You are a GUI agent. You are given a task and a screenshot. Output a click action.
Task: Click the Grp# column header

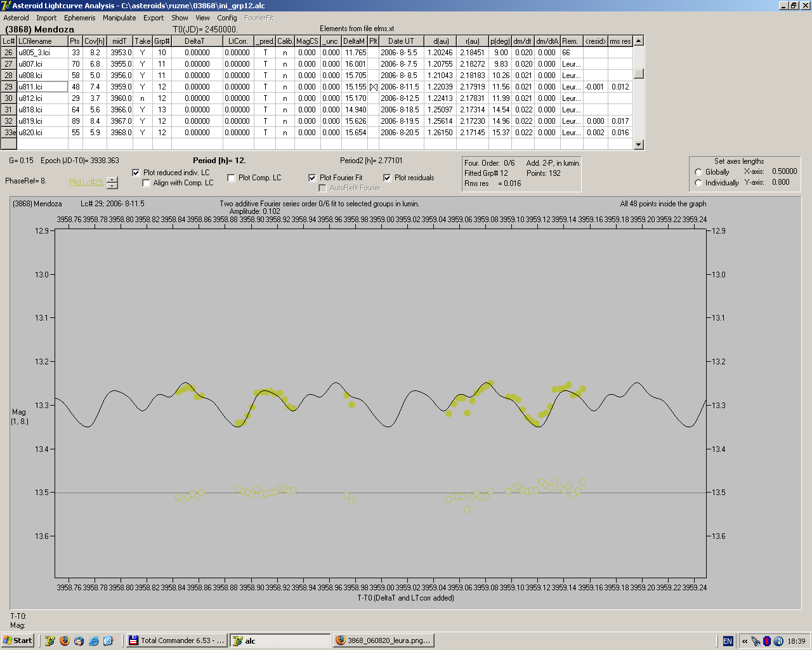(x=162, y=41)
